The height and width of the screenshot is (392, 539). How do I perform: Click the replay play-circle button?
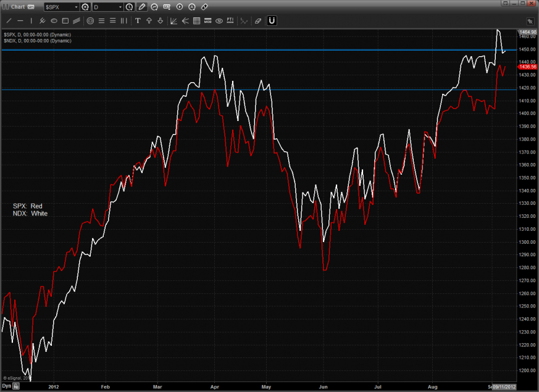coord(180,7)
